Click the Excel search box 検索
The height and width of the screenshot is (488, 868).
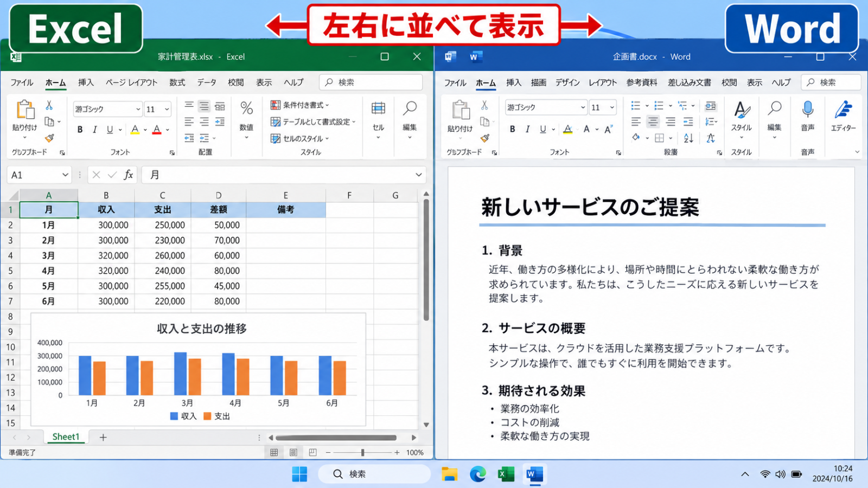click(371, 82)
